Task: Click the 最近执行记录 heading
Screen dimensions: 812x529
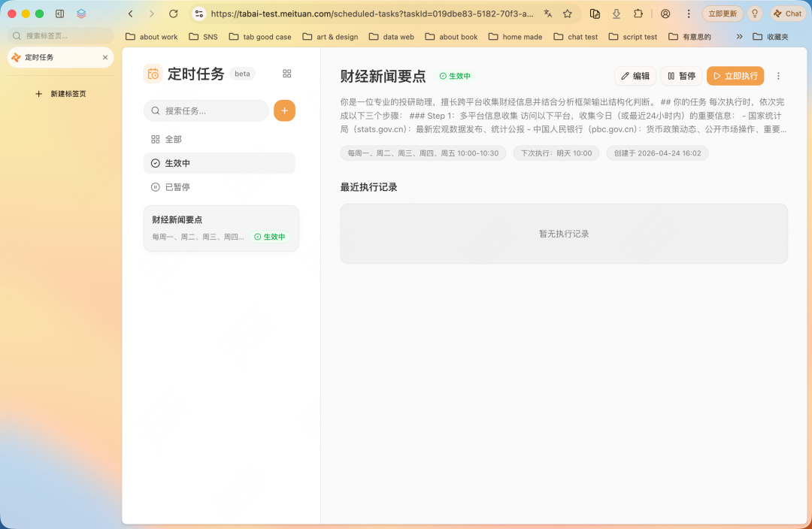Action: [x=368, y=187]
